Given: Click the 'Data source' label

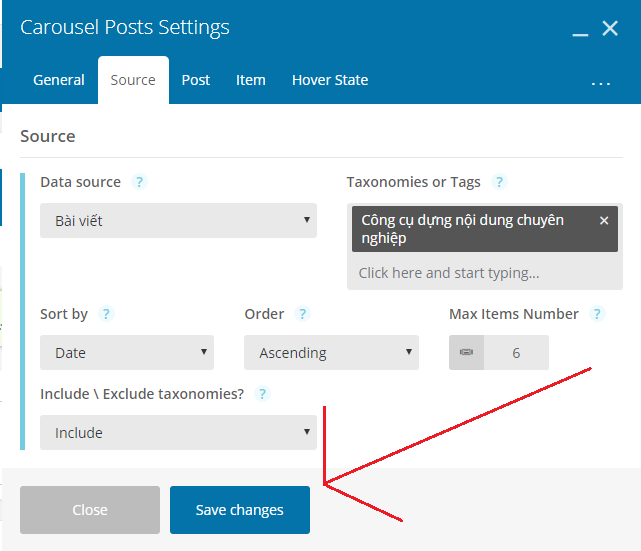Looking at the screenshot, I should point(81,182).
